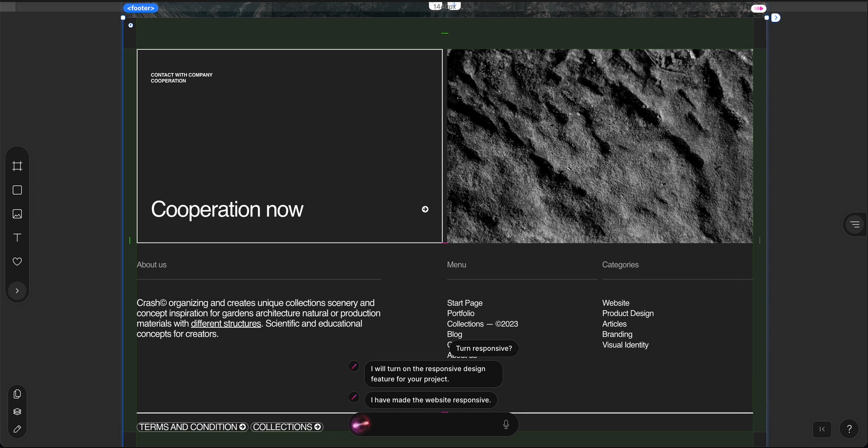
Task: Select the Categories column heading
Action: coord(620,265)
